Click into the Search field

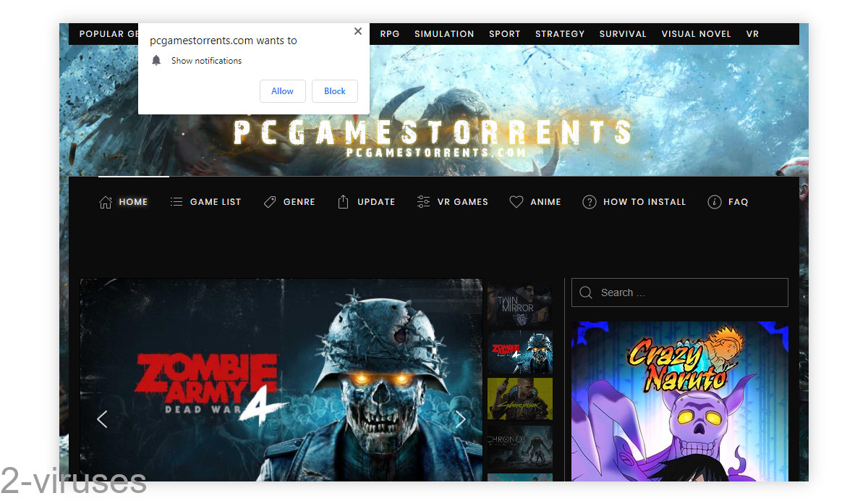[680, 292]
